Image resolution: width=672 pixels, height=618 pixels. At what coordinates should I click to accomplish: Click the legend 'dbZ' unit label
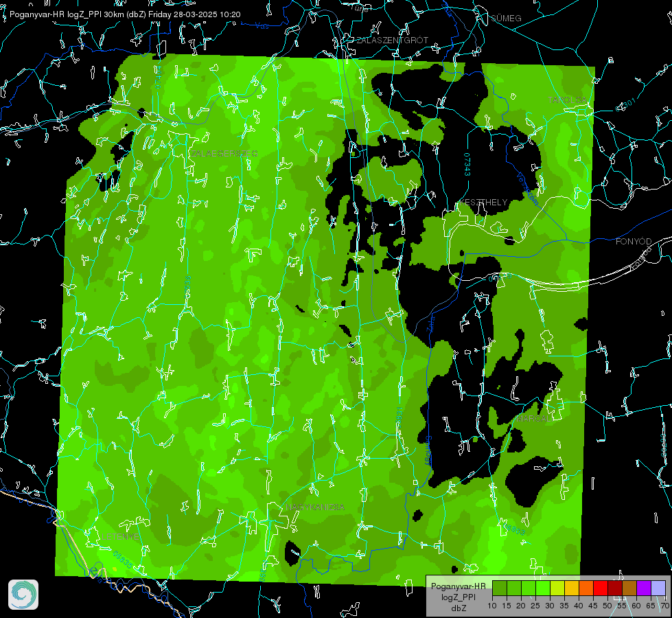[458, 608]
